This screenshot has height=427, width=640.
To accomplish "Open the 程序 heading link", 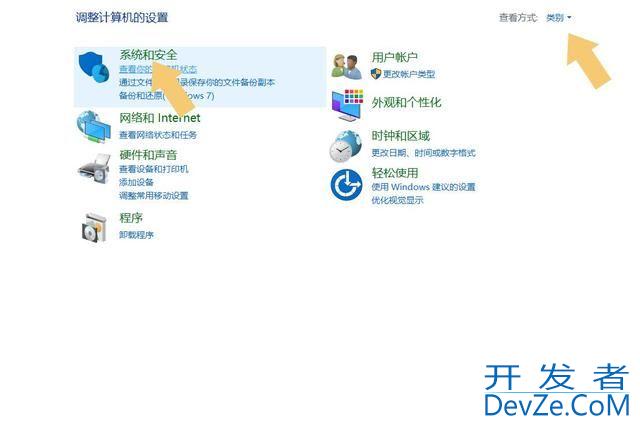I will pyautogui.click(x=131, y=218).
